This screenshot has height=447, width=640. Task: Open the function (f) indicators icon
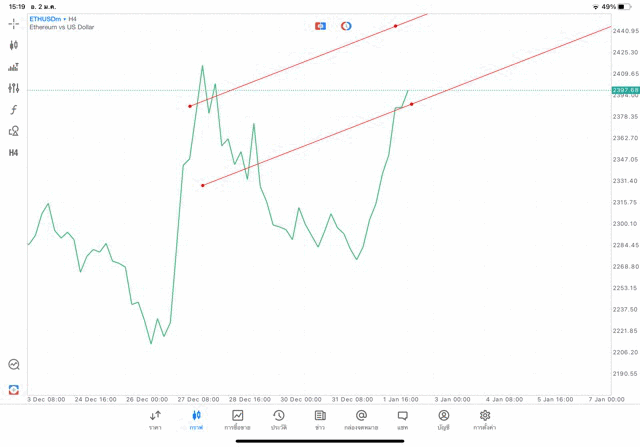coord(14,110)
